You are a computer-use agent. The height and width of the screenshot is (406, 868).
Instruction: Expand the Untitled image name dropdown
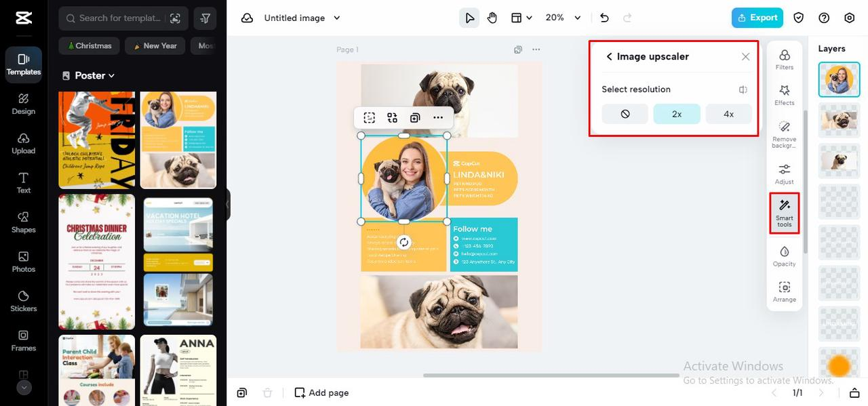point(302,18)
